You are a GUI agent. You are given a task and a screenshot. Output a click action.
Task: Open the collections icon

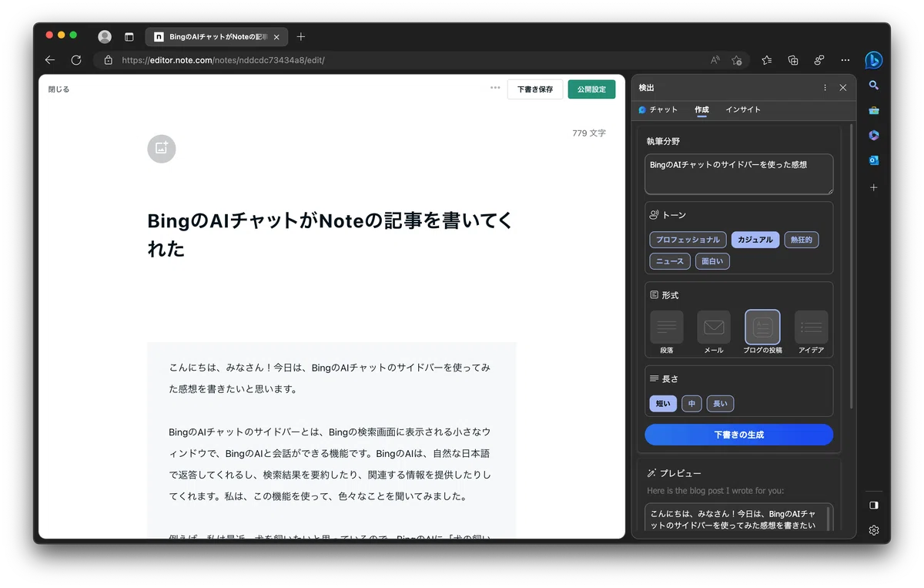pyautogui.click(x=793, y=60)
